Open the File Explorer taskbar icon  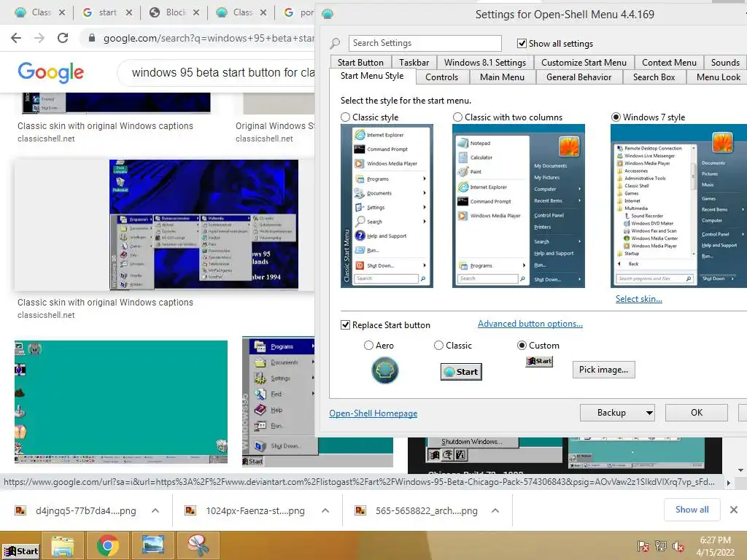pos(63,545)
